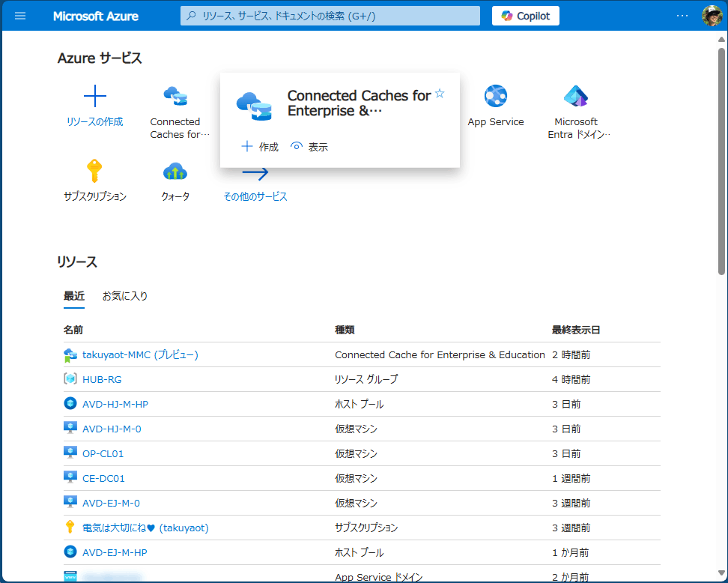Open Copilot
728x583 pixels.
[526, 16]
